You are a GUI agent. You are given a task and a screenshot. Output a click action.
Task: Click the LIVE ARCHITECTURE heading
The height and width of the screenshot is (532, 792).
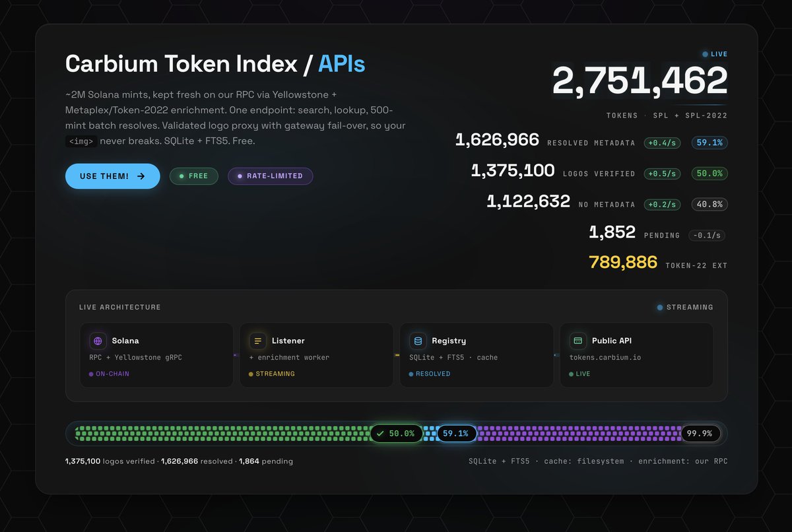pos(120,307)
